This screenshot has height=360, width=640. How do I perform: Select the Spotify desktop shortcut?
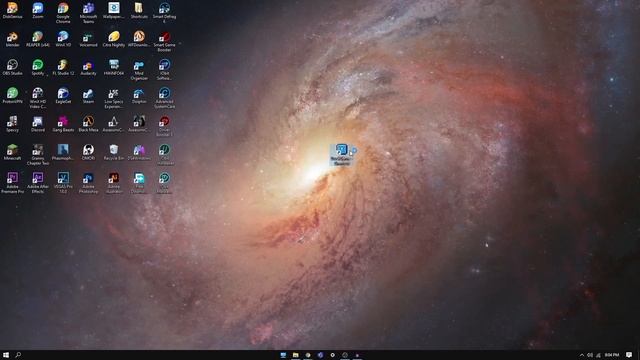click(38, 67)
